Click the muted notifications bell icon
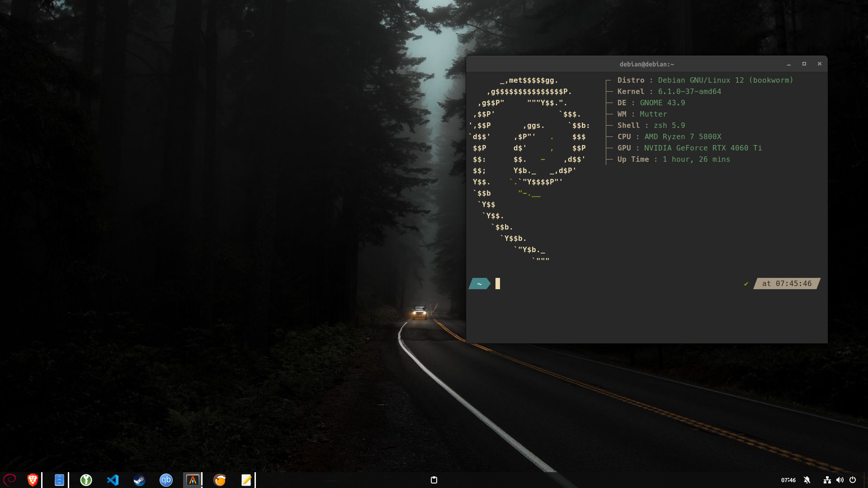The image size is (868, 488). tap(807, 480)
